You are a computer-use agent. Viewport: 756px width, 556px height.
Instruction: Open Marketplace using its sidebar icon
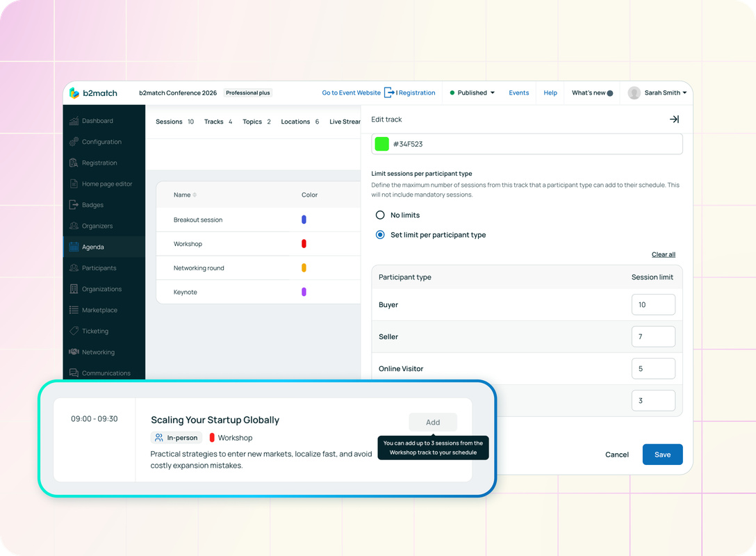74,310
